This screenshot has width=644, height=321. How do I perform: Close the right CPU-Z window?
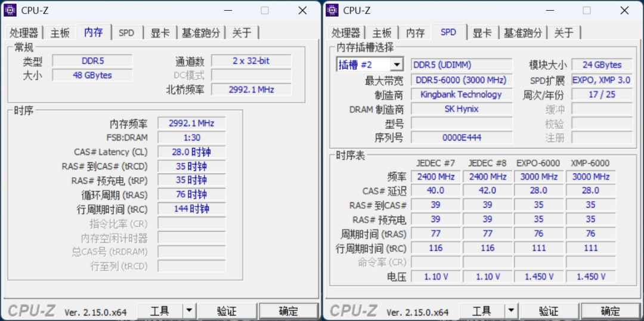[x=625, y=11]
